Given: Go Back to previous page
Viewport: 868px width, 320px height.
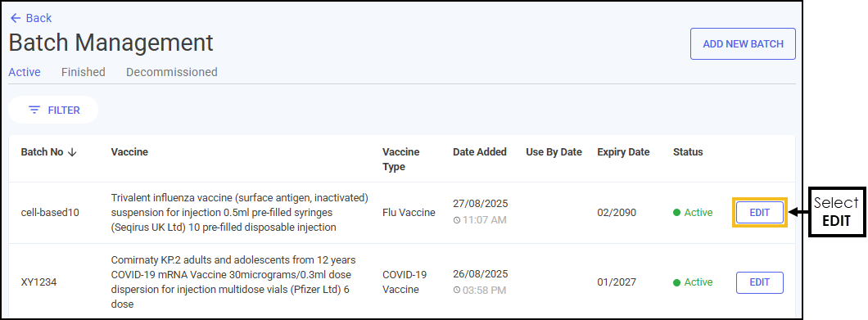Looking at the screenshot, I should [31, 18].
